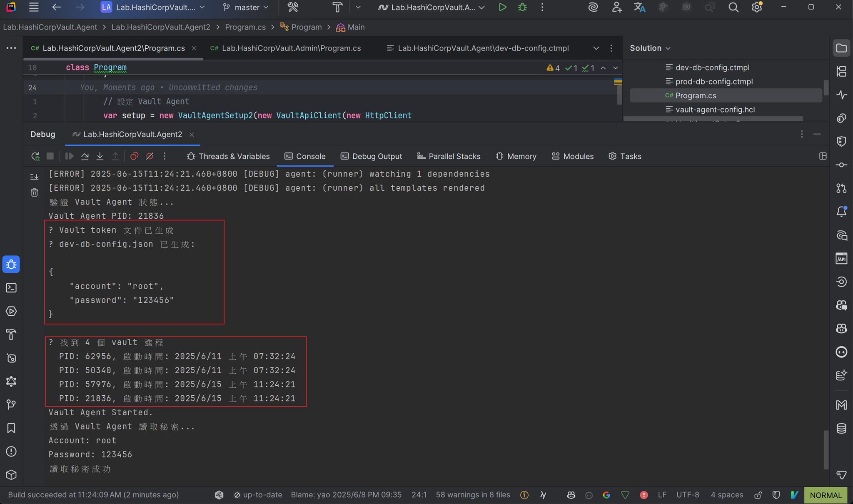Toggle the read-only lock icon in status bar

tap(758, 495)
